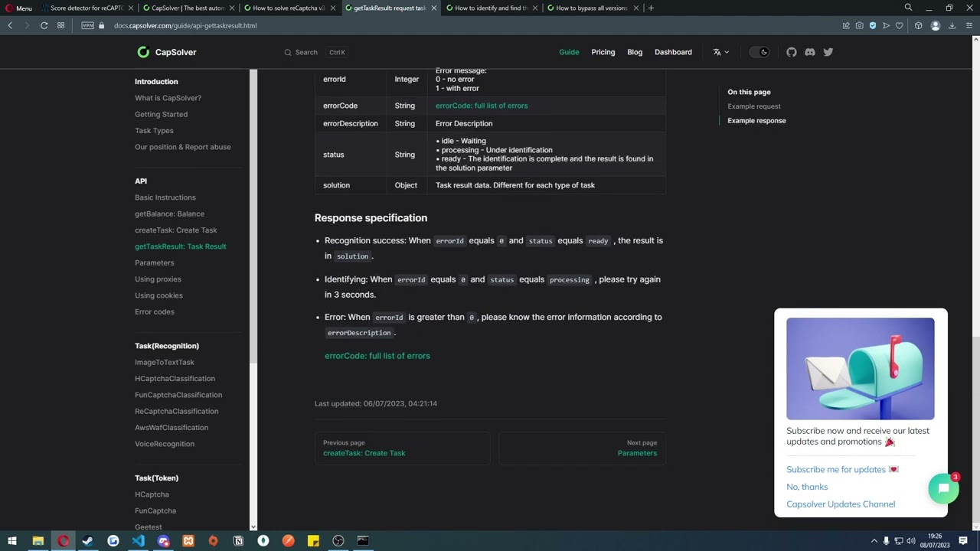
Task: Open Task Types sidebar item
Action: click(x=154, y=131)
